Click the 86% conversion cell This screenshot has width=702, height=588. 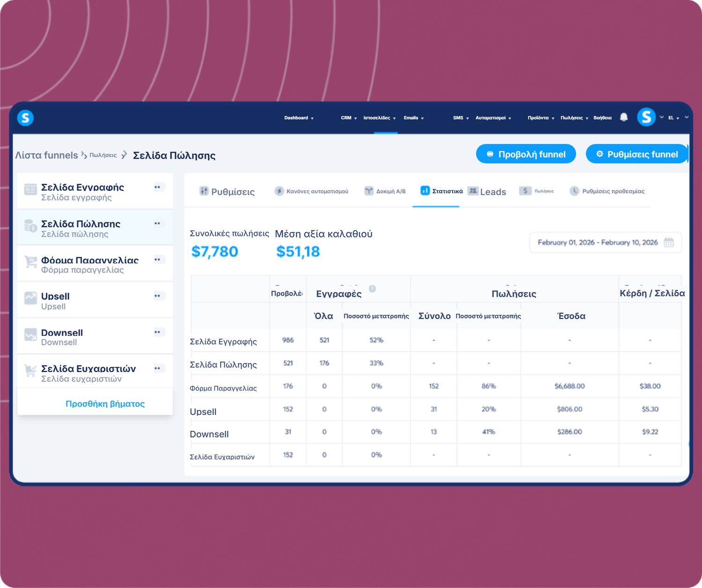489,386
